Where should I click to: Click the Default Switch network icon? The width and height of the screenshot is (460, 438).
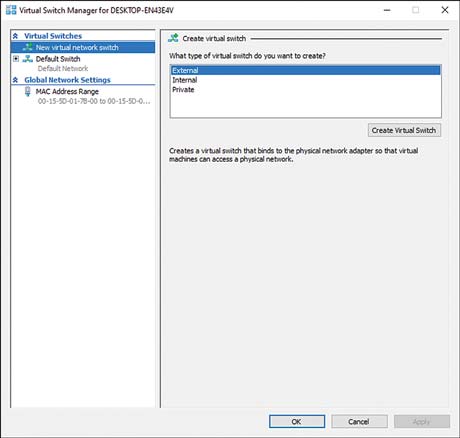[28, 59]
